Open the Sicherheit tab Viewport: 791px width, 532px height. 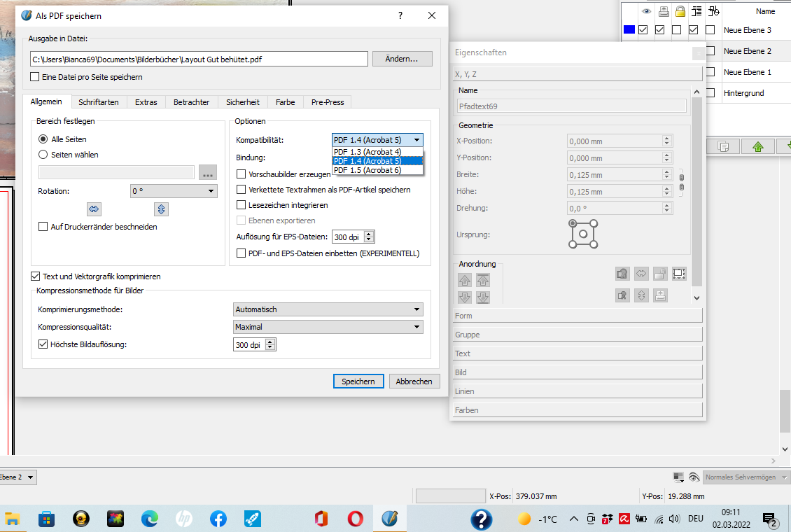pos(243,102)
